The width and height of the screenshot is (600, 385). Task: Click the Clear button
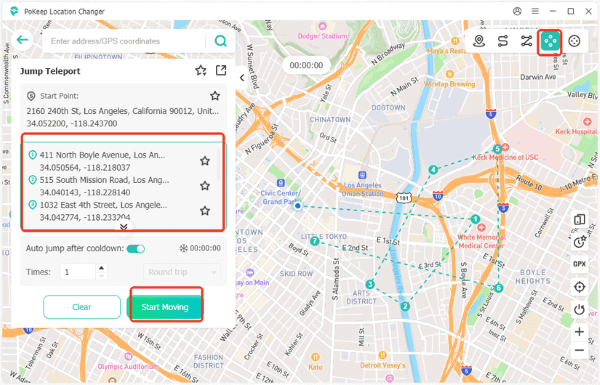(82, 307)
